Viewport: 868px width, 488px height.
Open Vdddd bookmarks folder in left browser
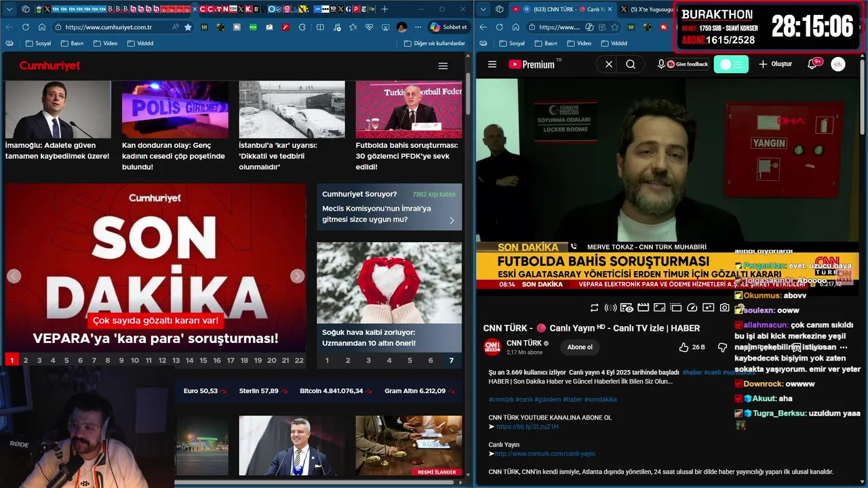point(139,43)
